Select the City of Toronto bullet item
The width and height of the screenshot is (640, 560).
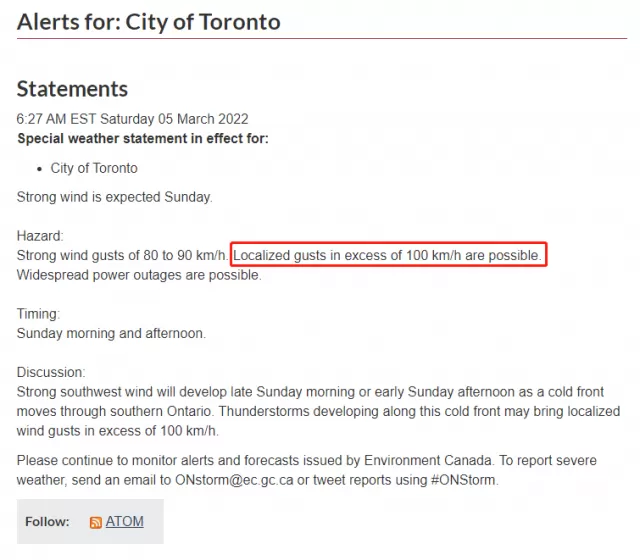(94, 168)
